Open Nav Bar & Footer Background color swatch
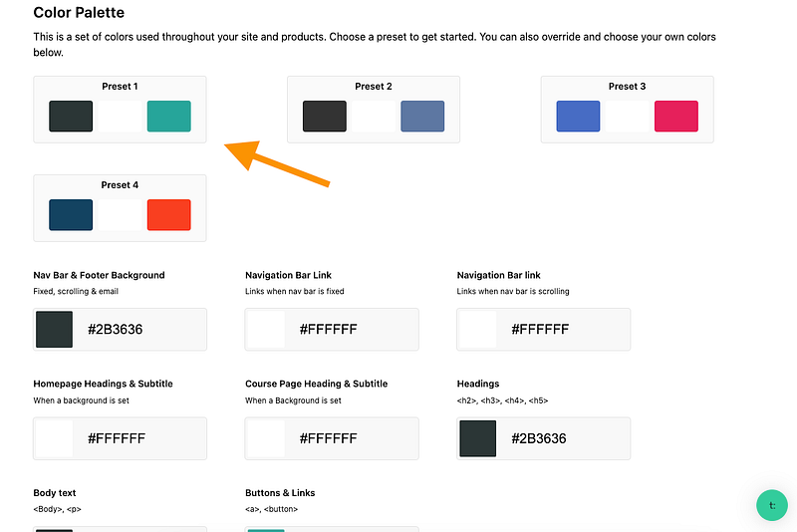The width and height of the screenshot is (797, 532). coord(55,329)
